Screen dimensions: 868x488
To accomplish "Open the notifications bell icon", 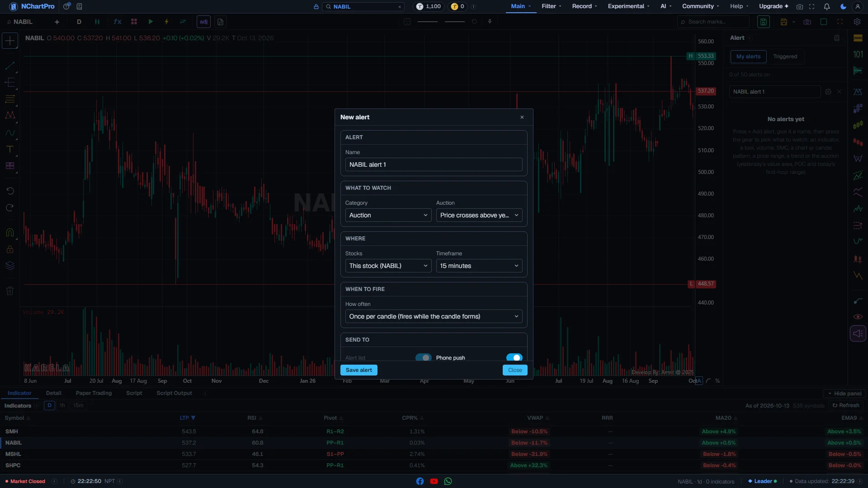I will [x=827, y=6].
